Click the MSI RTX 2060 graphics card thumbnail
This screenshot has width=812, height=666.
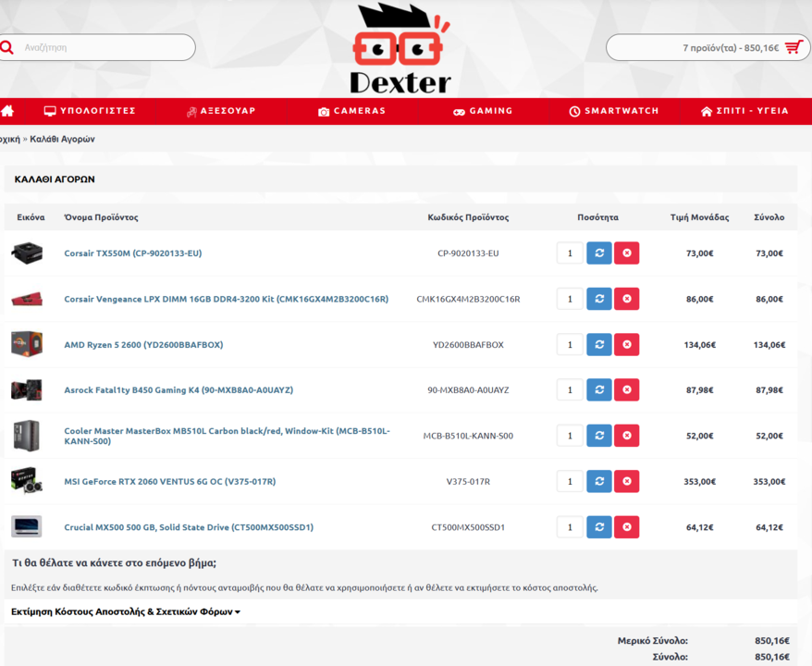point(27,481)
